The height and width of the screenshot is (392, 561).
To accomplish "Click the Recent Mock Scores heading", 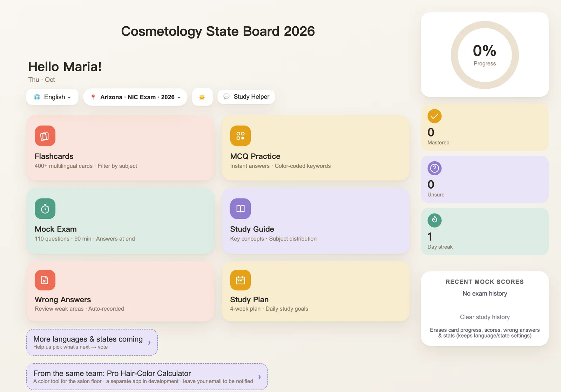I will click(485, 282).
